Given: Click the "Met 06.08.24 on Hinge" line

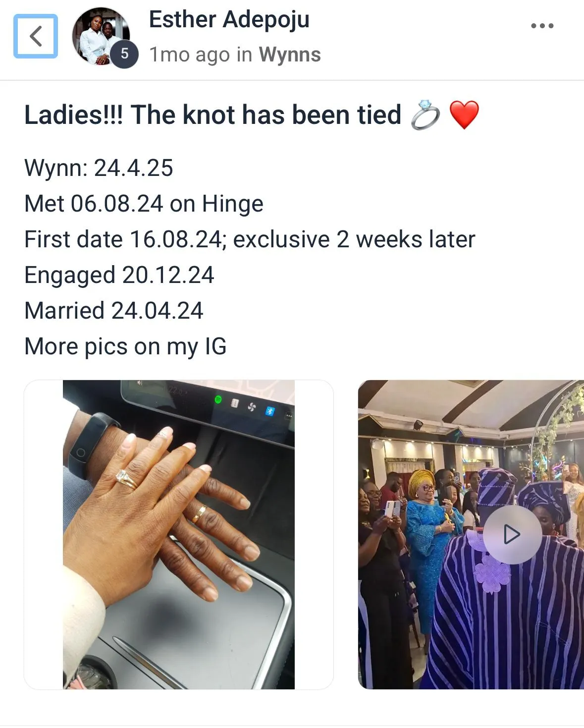Looking at the screenshot, I should [x=144, y=204].
